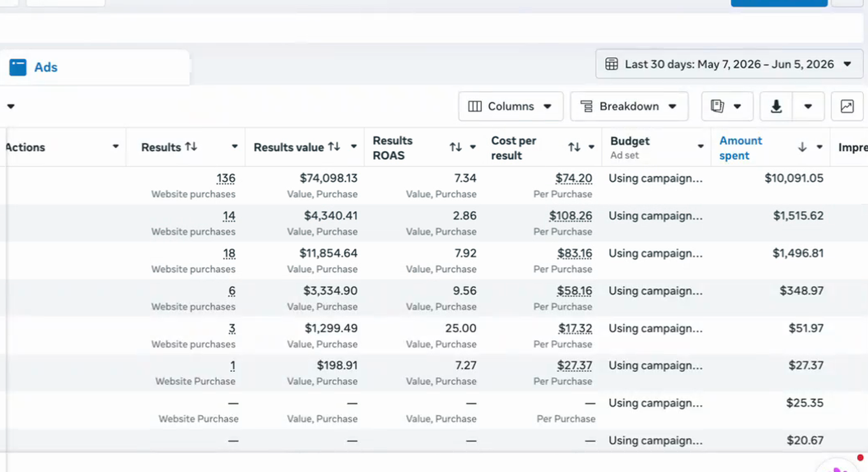Viewport: 868px width, 472px height.
Task: Select the 9.56 ROAS value
Action: coord(465,291)
